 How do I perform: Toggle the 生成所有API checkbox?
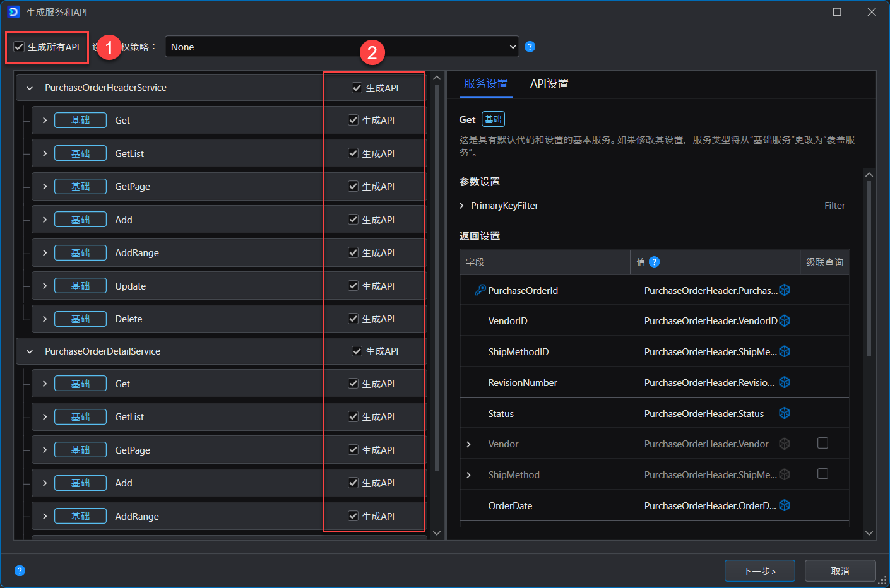tap(19, 47)
